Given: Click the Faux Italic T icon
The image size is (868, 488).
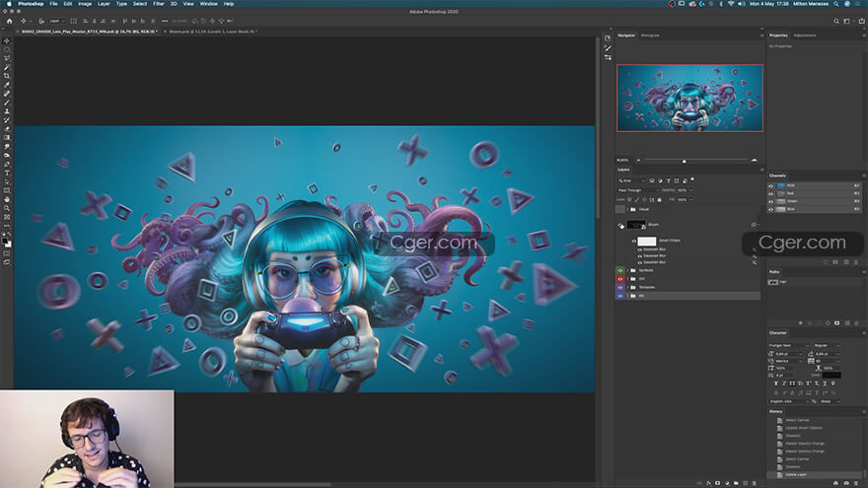Looking at the screenshot, I should tap(784, 383).
